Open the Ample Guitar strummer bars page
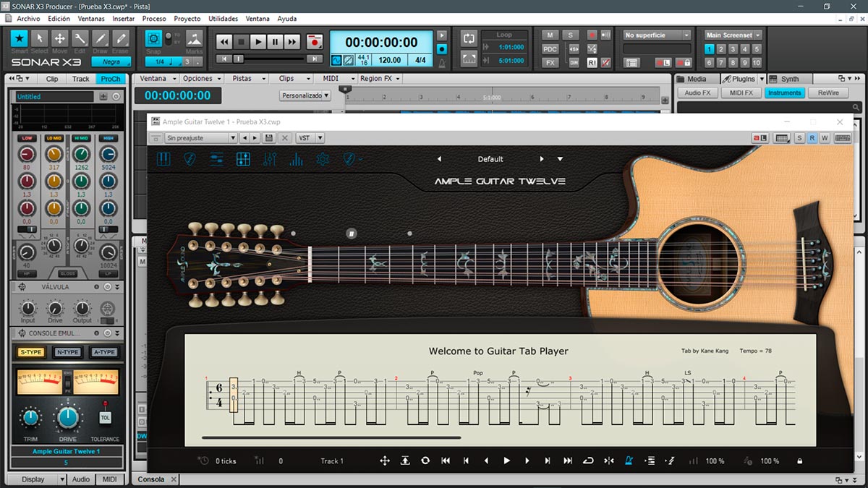The height and width of the screenshot is (488, 868). tap(297, 159)
